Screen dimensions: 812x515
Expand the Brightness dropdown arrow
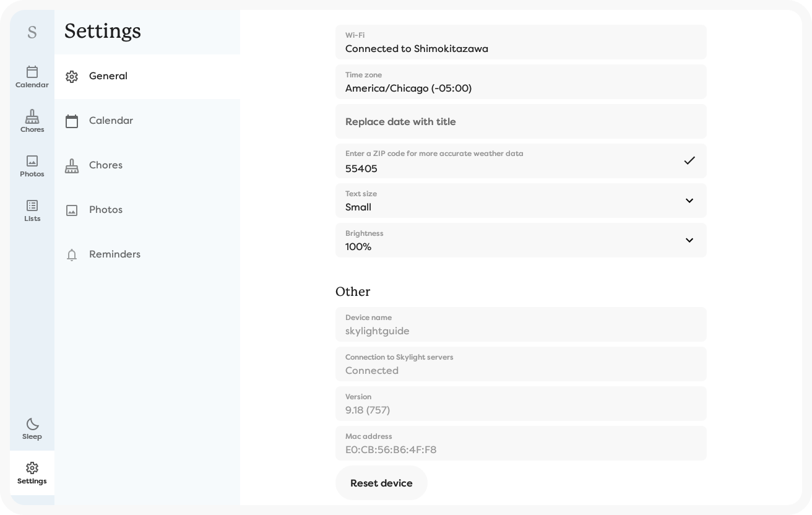689,240
